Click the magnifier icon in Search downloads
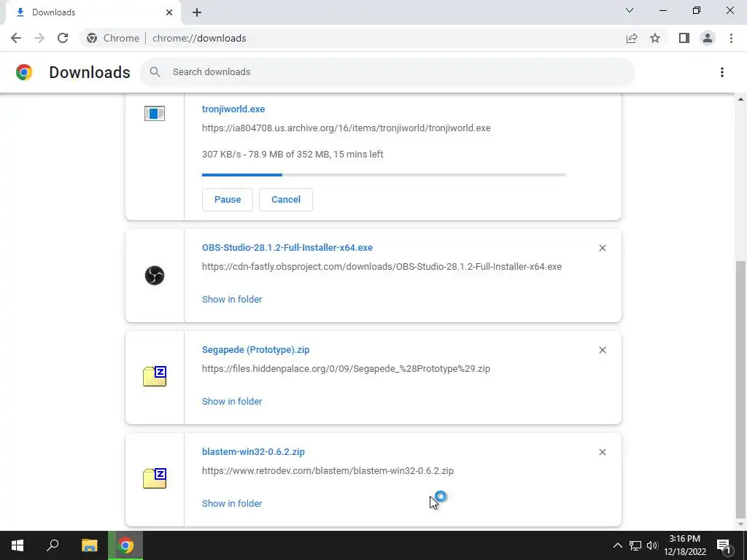Viewport: 747px width, 560px height. point(155,72)
